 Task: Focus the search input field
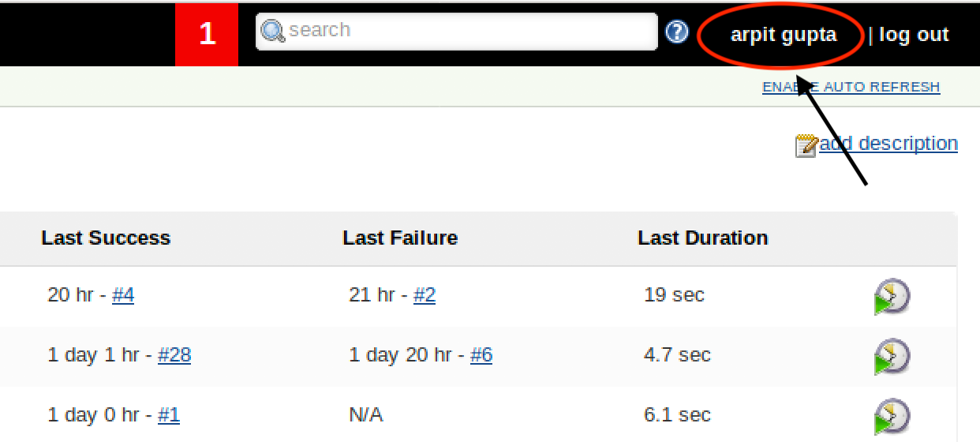[466, 32]
